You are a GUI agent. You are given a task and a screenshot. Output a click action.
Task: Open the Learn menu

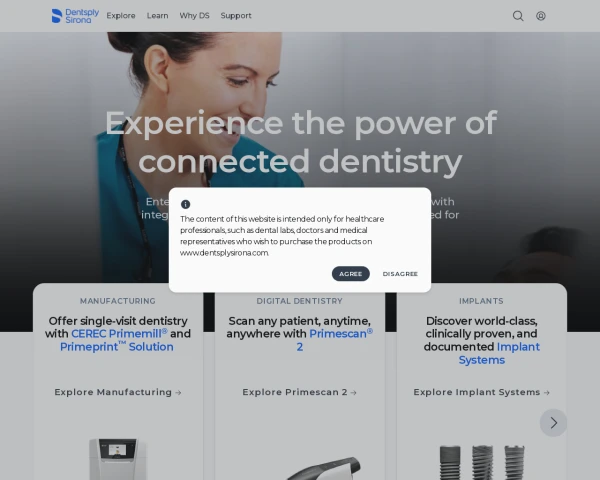tap(157, 16)
